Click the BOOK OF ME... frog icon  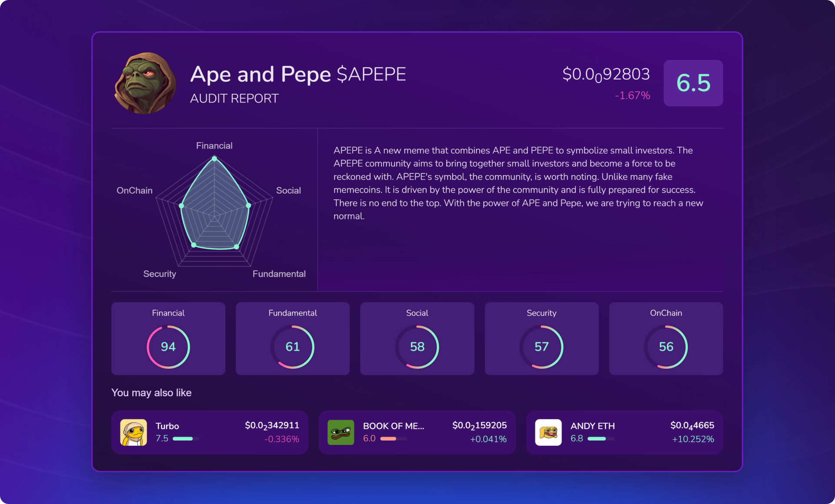click(341, 432)
